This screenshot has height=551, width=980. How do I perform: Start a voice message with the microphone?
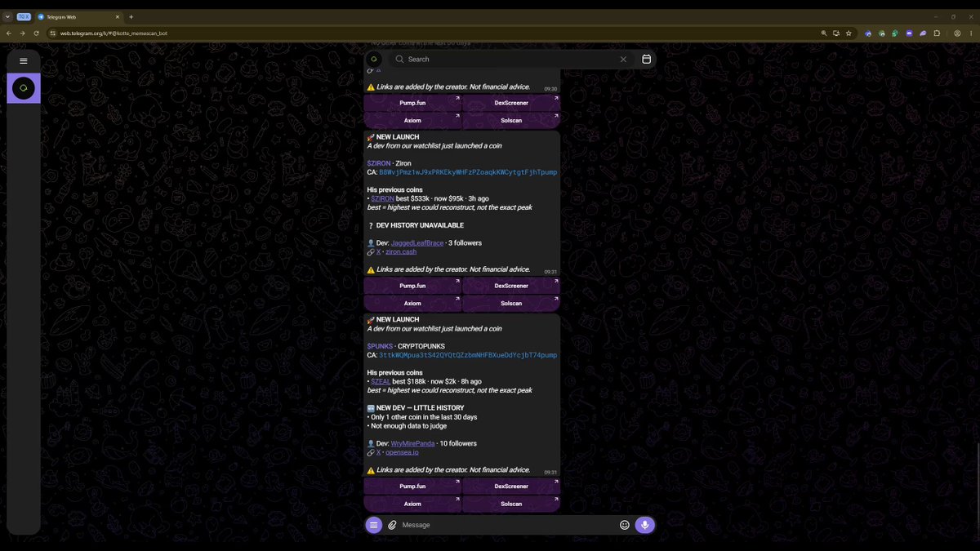pos(645,525)
